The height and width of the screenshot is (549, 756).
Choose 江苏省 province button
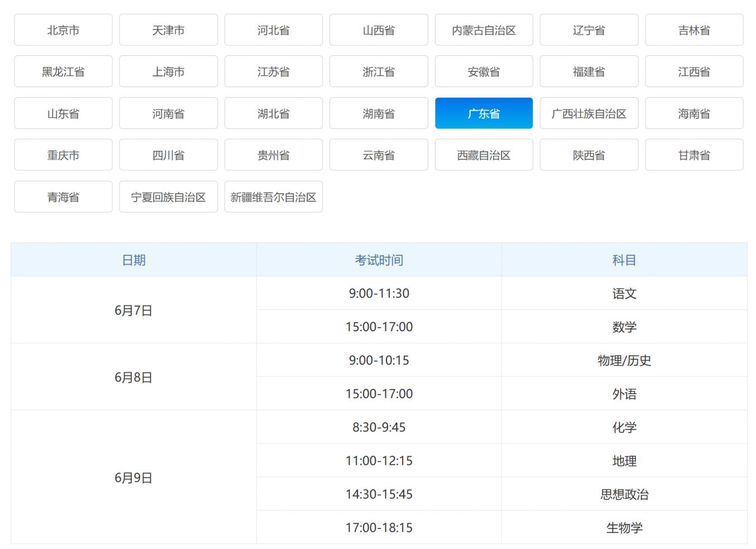[274, 71]
